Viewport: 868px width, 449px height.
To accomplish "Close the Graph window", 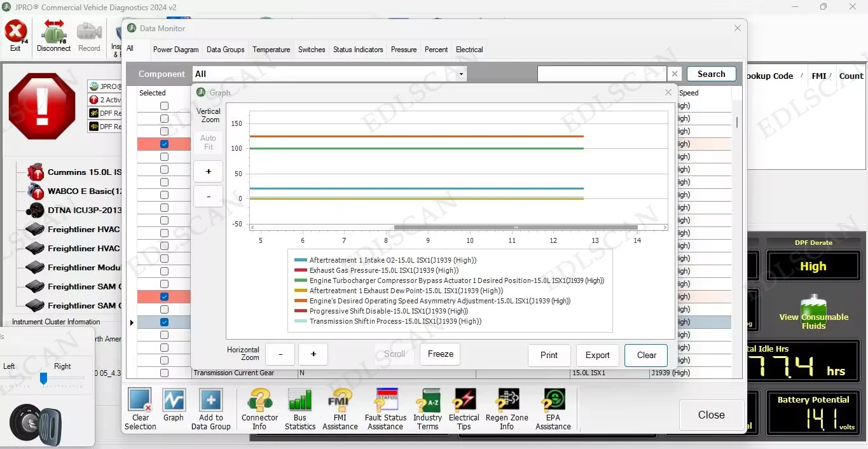I will click(668, 92).
